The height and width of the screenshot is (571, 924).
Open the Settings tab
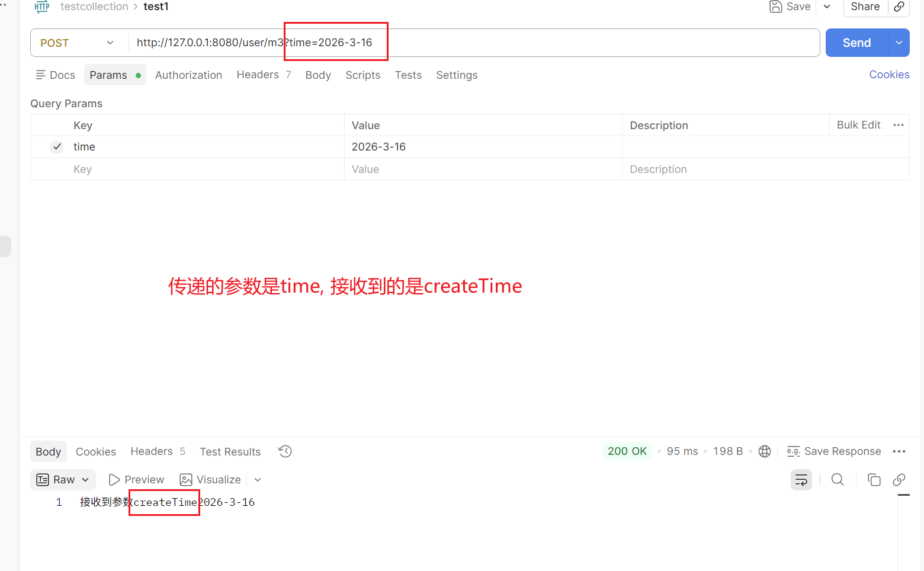[457, 75]
